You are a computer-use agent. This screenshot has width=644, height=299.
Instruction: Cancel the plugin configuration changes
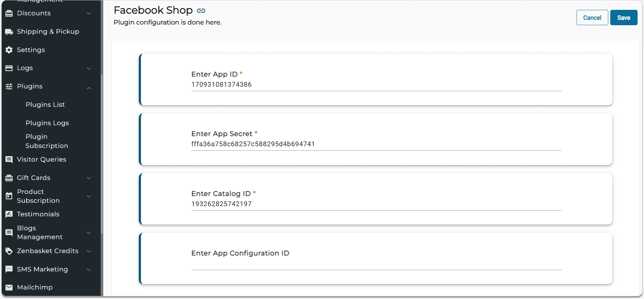point(592,18)
